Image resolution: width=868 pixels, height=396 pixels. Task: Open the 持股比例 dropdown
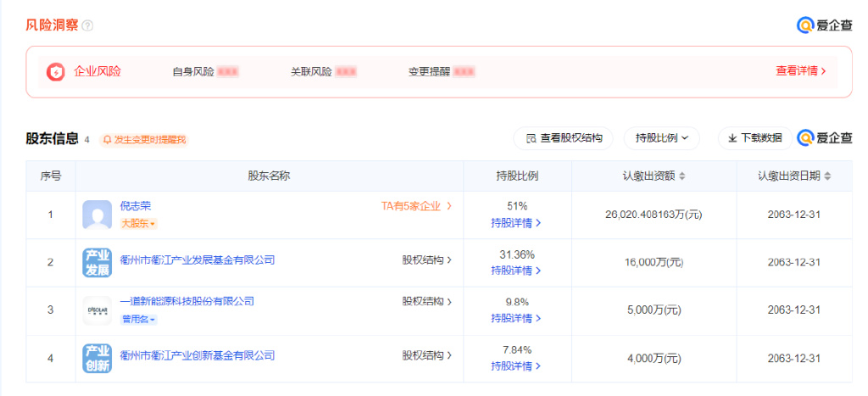661,138
